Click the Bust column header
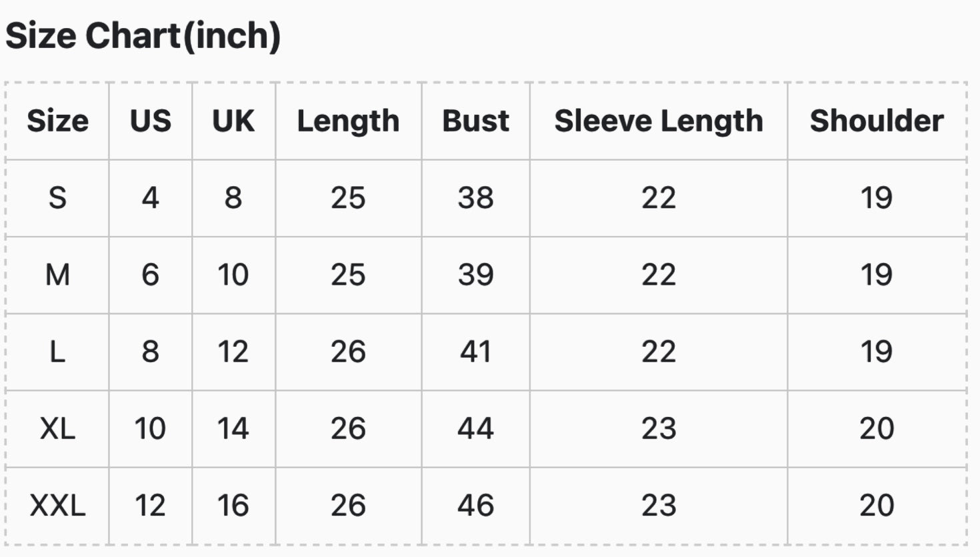Image resolution: width=980 pixels, height=557 pixels. pyautogui.click(x=475, y=121)
